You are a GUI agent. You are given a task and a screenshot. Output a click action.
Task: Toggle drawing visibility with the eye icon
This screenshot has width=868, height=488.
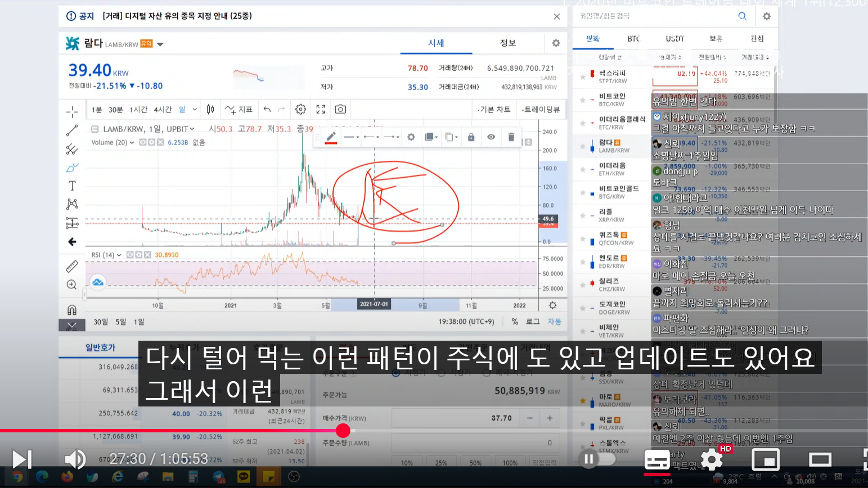(491, 137)
